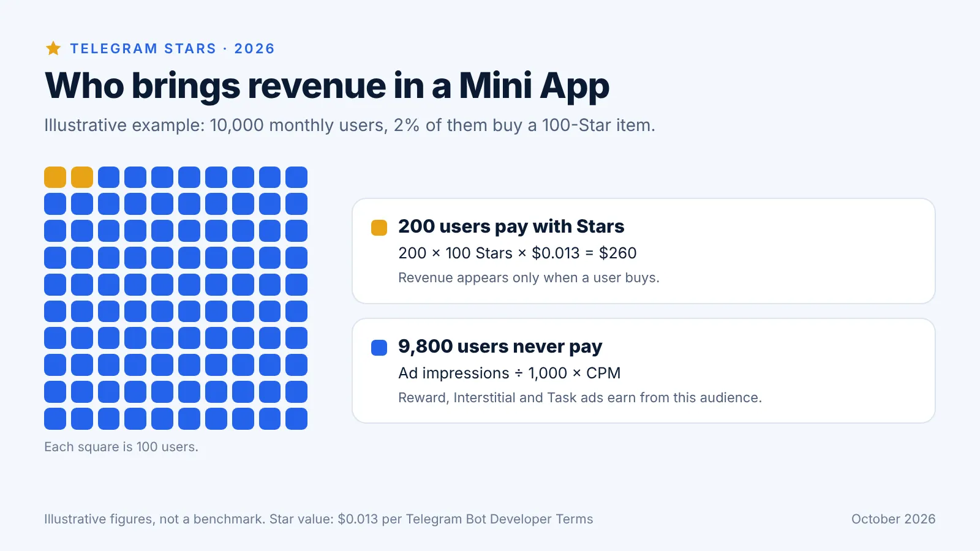Click the formula 'Ad impressions ÷ 1,000 × CPM'
This screenshot has height=551, width=980.
coord(510,373)
